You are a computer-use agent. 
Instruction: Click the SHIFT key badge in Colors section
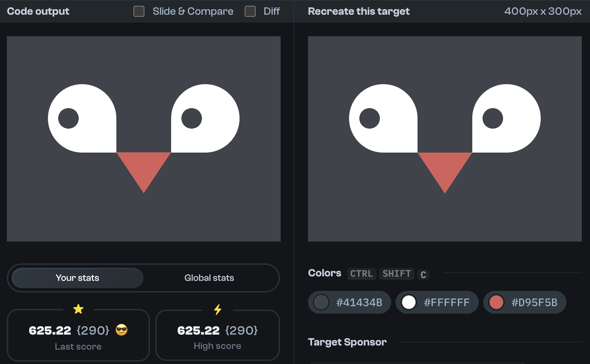pos(397,274)
